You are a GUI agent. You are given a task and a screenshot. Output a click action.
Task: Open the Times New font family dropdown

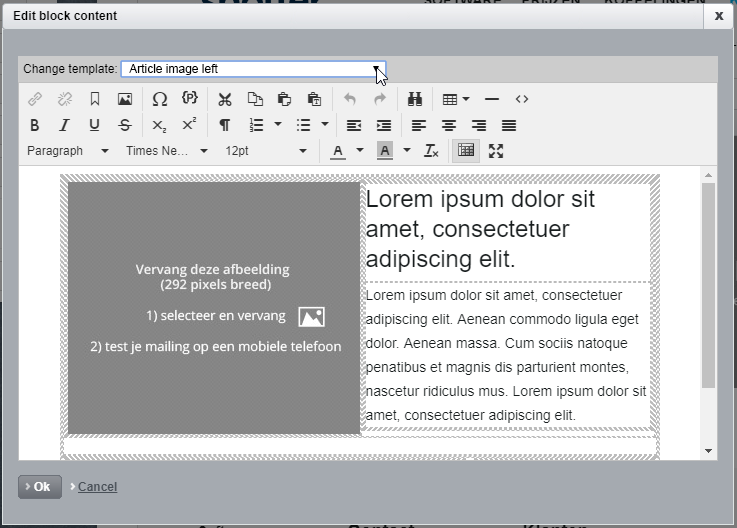166,151
